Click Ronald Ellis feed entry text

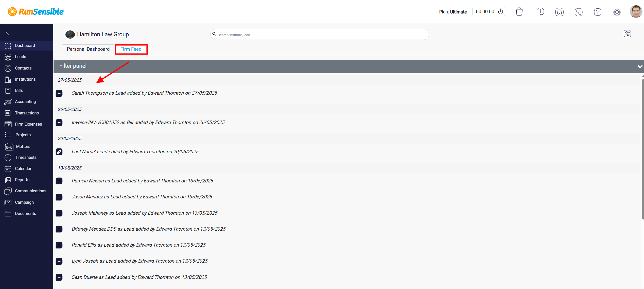(138, 245)
